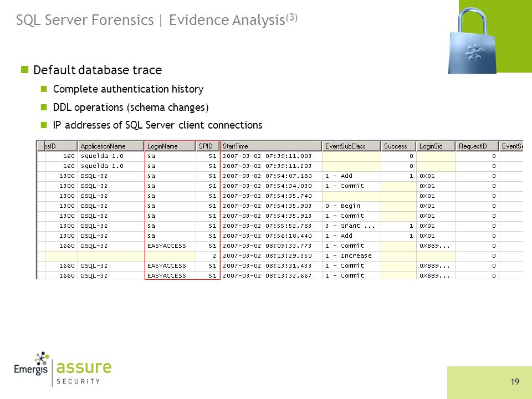Image resolution: width=532 pixels, height=399 pixels.
Task: Select the StartTime cell 2007-03-02 07:39:11.003
Action: pyautogui.click(x=271, y=156)
